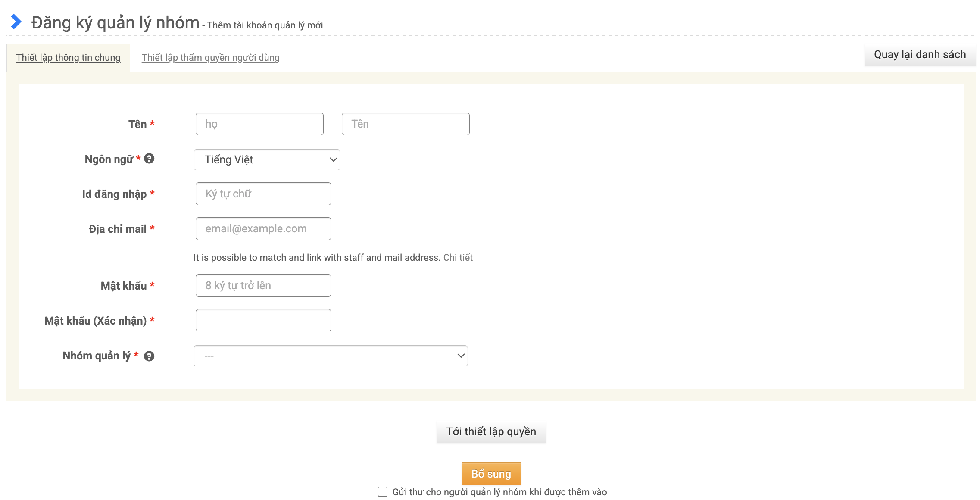Focus the họ input field
This screenshot has width=980, height=500.
259,124
